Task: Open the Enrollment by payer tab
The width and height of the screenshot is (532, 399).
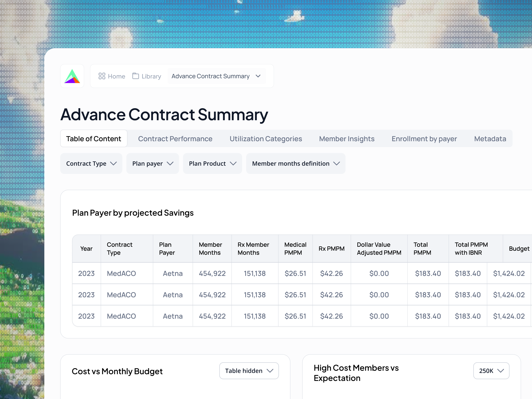Action: point(424,139)
